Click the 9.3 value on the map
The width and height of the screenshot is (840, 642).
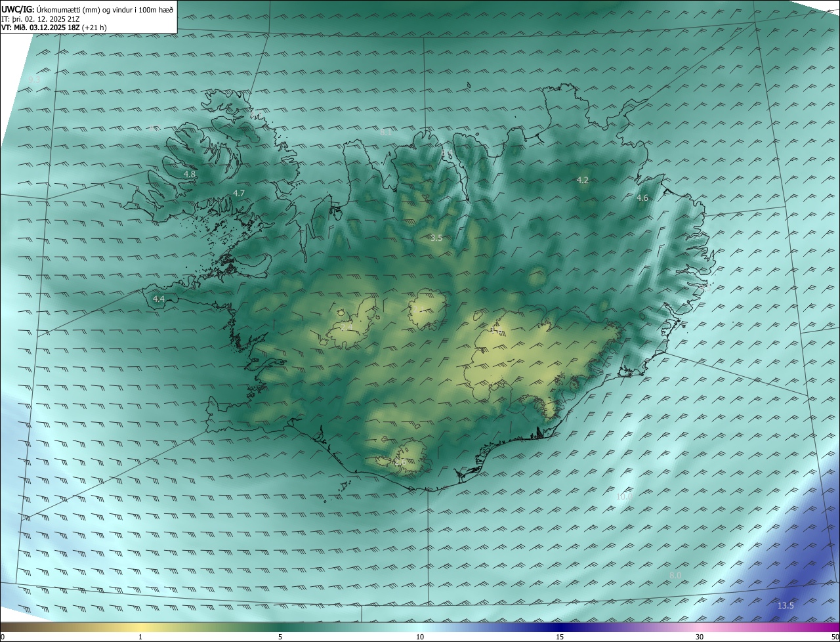34,79
